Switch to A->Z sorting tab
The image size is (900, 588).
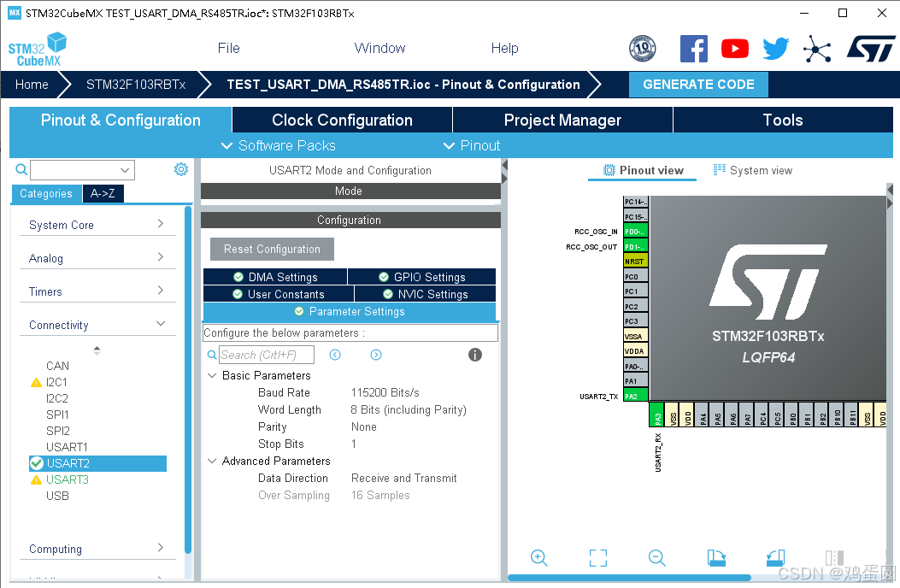coord(103,193)
